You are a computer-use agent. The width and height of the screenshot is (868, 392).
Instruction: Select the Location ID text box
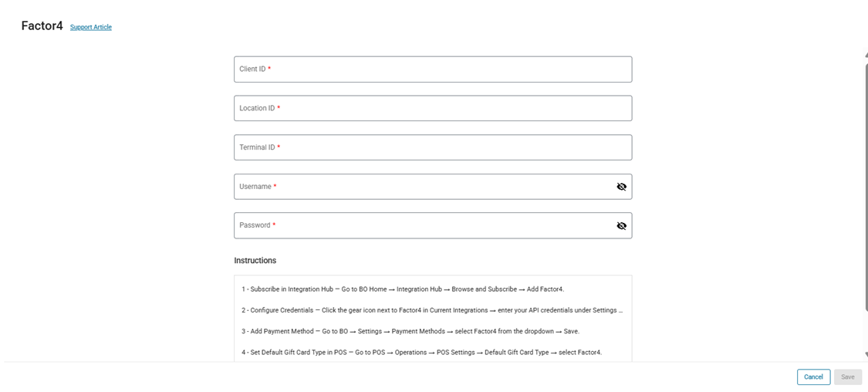click(x=433, y=109)
